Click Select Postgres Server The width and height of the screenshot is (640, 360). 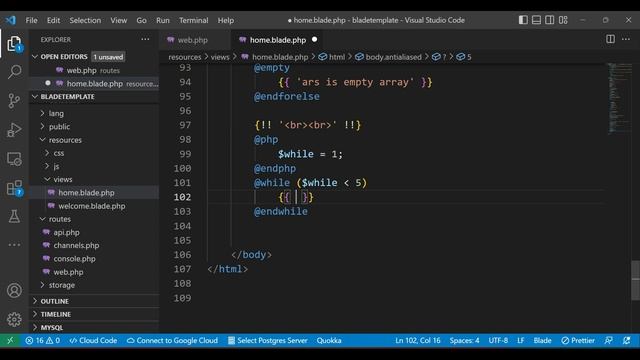(x=267, y=340)
